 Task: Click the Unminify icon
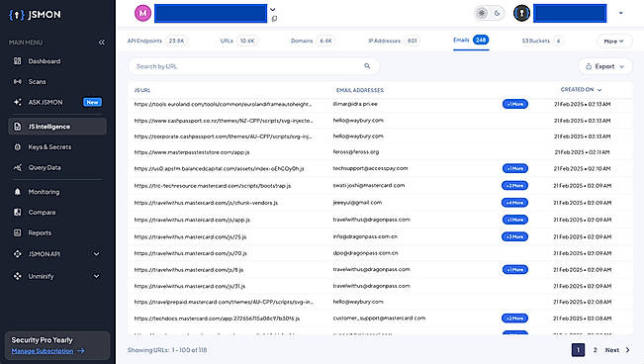click(17, 276)
